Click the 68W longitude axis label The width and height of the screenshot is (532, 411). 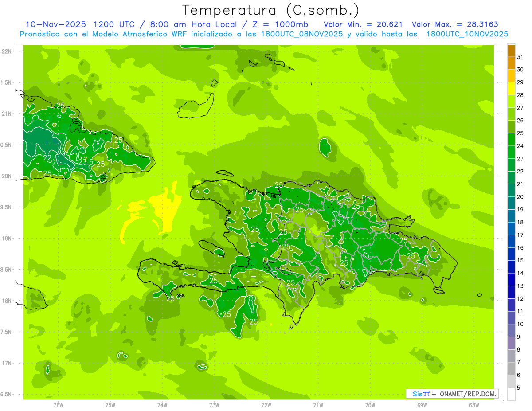(x=473, y=405)
